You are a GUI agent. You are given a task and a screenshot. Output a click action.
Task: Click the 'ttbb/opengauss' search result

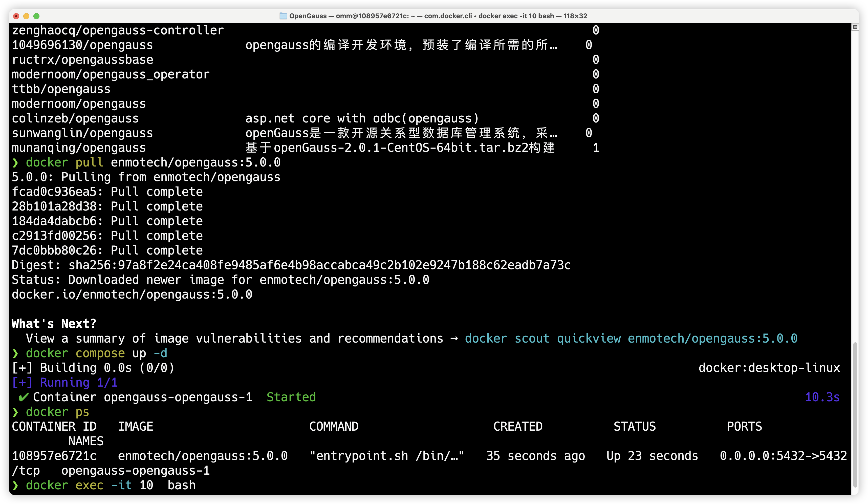coord(61,89)
